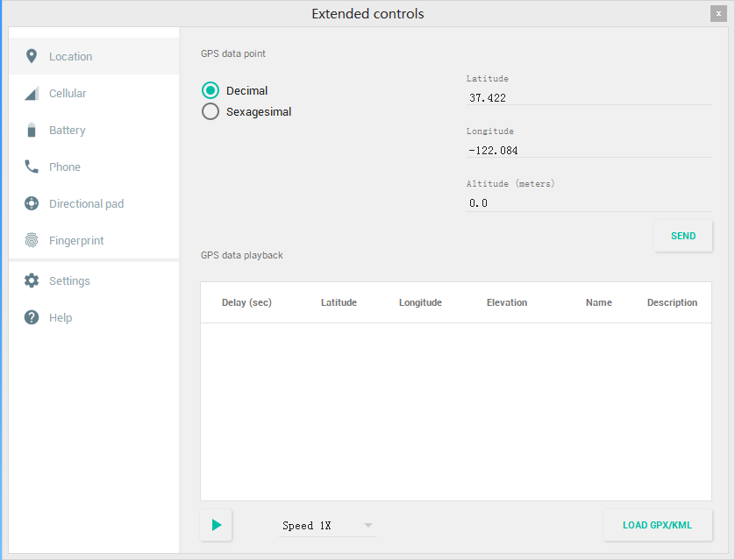Click the LOAD GPX/KML button
735x560 pixels.
(657, 525)
